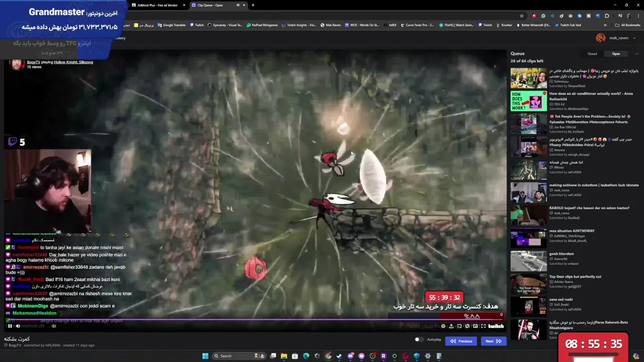The width and height of the screenshot is (644, 362).
Task: Bookmark this page with star icon
Action: click(522, 16)
